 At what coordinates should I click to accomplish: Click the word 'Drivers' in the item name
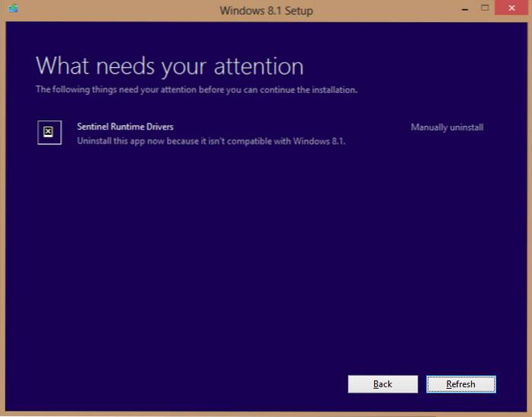(x=158, y=127)
